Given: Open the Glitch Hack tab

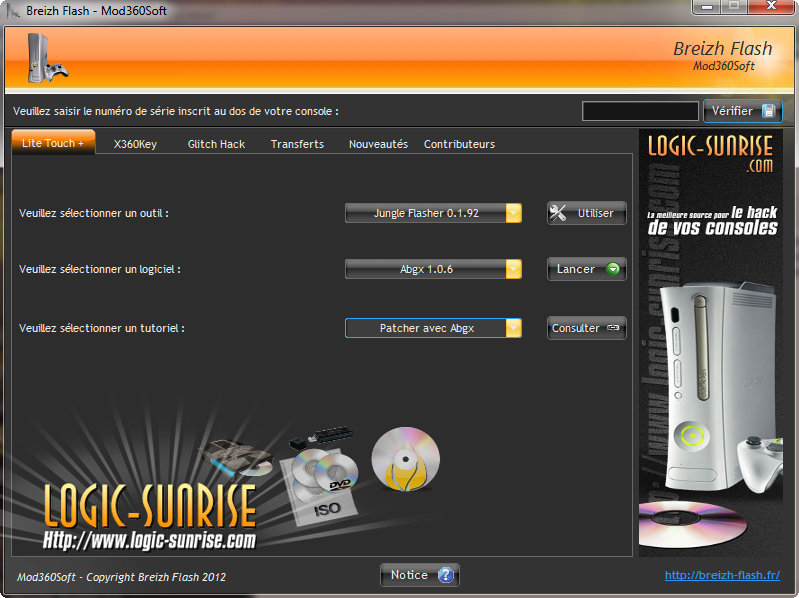Looking at the screenshot, I should tap(216, 144).
